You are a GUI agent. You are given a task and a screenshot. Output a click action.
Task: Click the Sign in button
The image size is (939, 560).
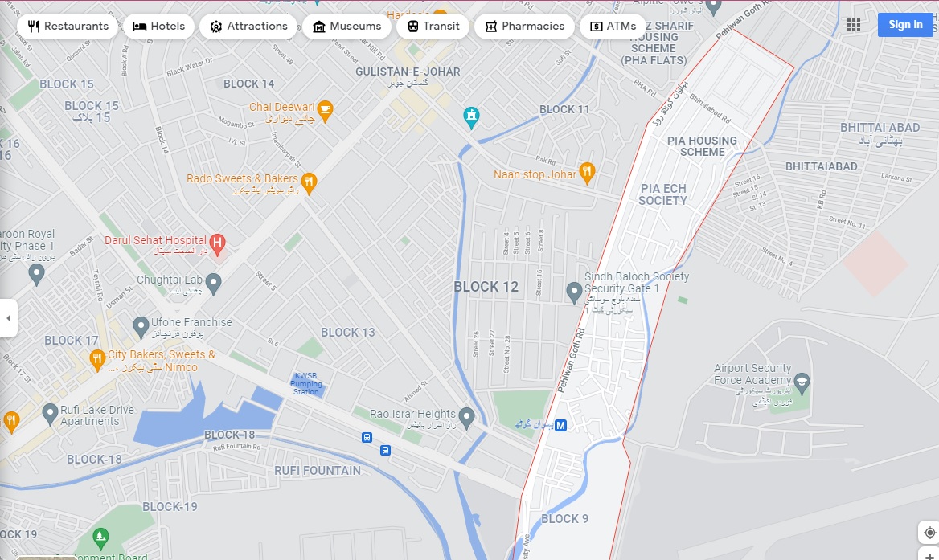point(905,25)
